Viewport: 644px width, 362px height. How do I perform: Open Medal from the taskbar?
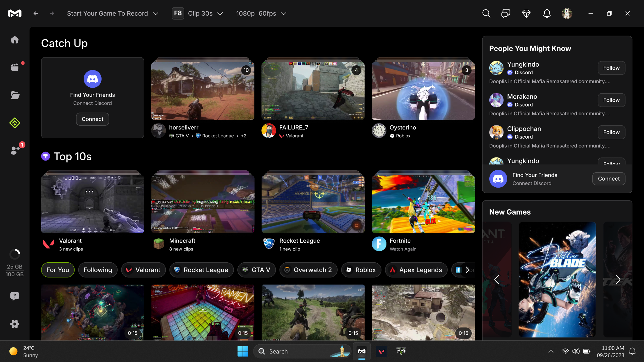pyautogui.click(x=362, y=351)
